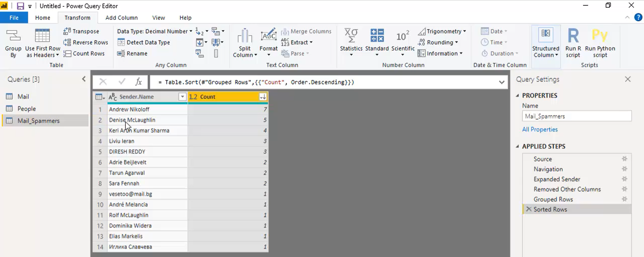Image resolution: width=644 pixels, height=257 pixels.
Task: Open Statistics number column menu
Action: [351, 42]
